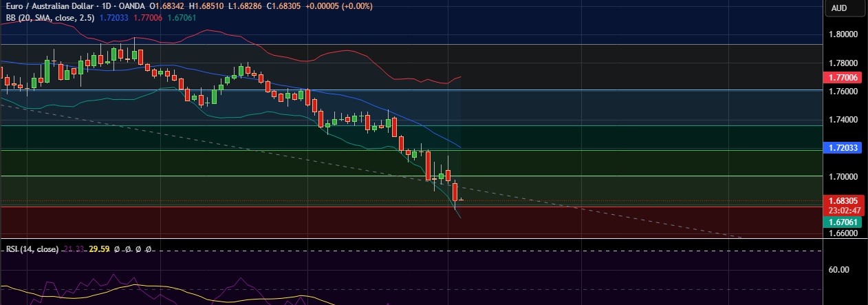Image resolution: width=868 pixels, height=305 pixels.
Task: Select the RSI (14, close) indicator legend
Action: (x=34, y=249)
